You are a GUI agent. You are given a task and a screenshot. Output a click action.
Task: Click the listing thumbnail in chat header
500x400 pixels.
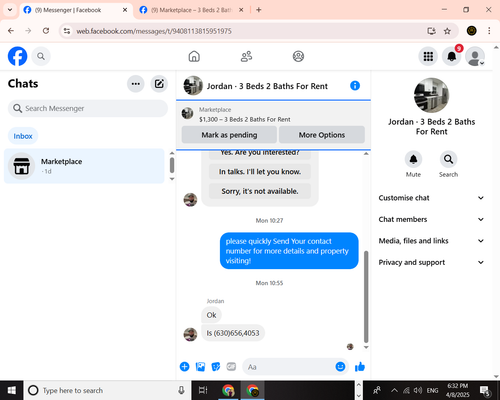(x=193, y=86)
